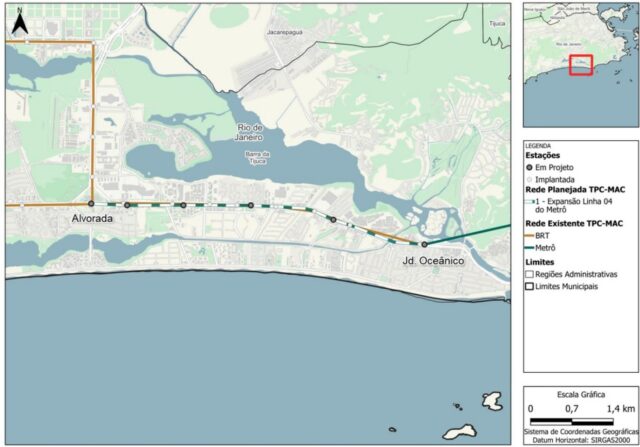Click the Estações legend heading

tap(543, 156)
